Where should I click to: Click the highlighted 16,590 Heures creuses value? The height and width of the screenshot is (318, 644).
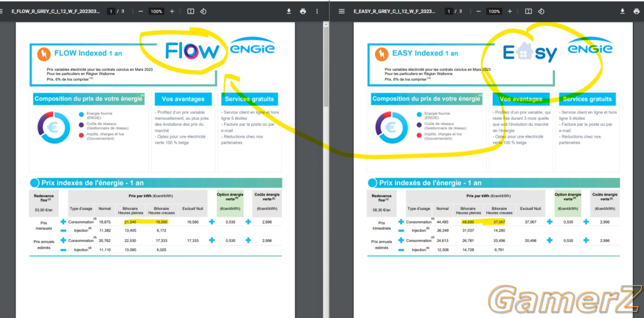[161, 221]
